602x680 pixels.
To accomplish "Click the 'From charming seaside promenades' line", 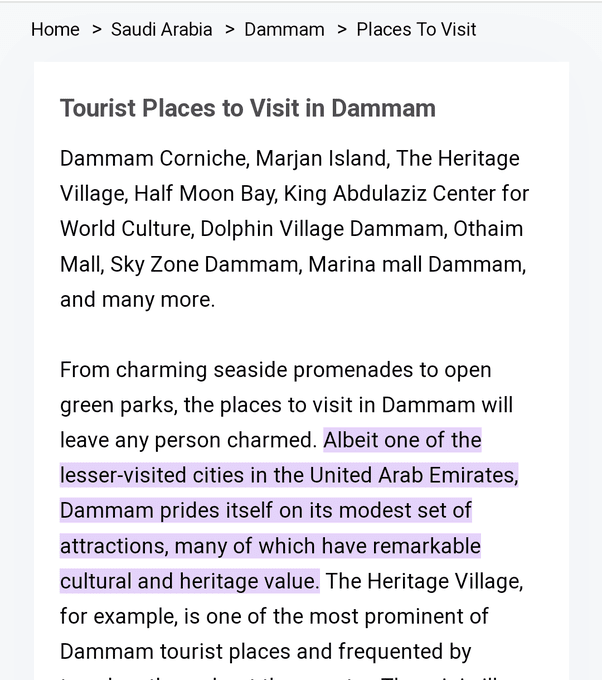I will click(x=275, y=370).
